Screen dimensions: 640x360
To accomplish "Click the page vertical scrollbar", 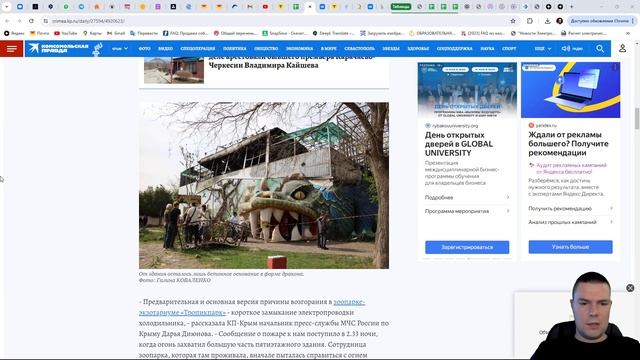I will click(637, 118).
